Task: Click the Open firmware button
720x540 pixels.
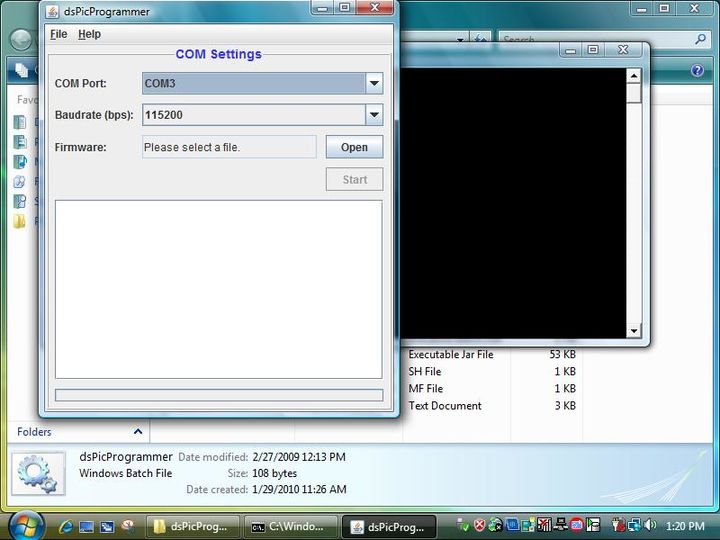Action: pos(354,147)
